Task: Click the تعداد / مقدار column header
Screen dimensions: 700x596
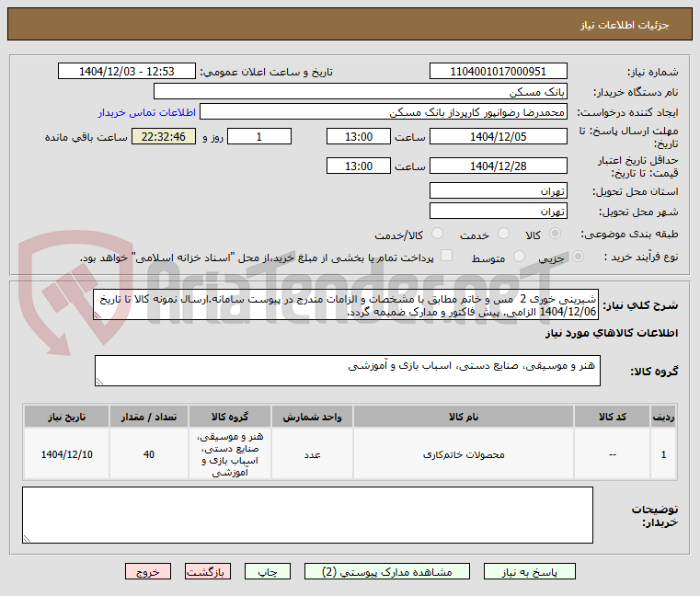Action: pos(149,417)
